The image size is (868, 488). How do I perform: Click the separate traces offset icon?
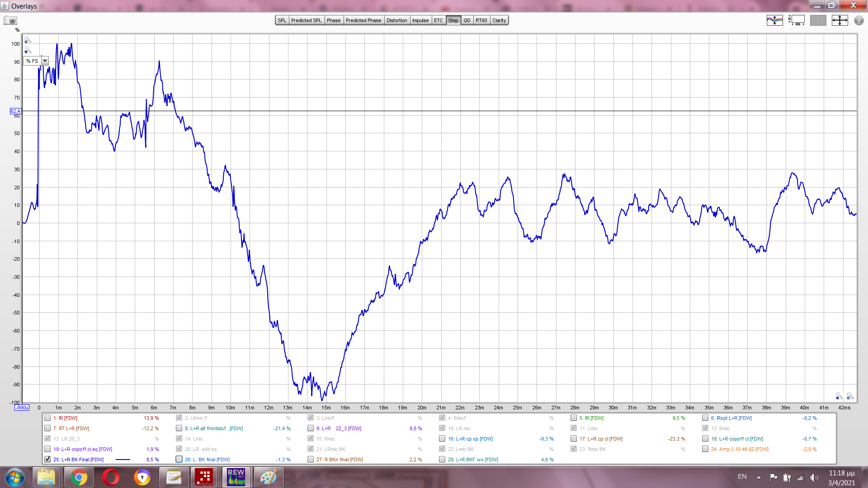click(774, 20)
